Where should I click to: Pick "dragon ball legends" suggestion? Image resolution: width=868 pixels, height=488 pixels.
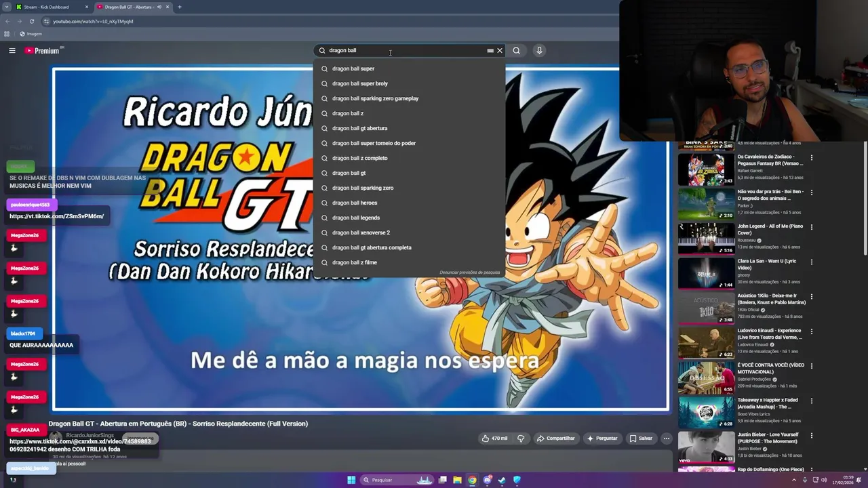coord(409,218)
